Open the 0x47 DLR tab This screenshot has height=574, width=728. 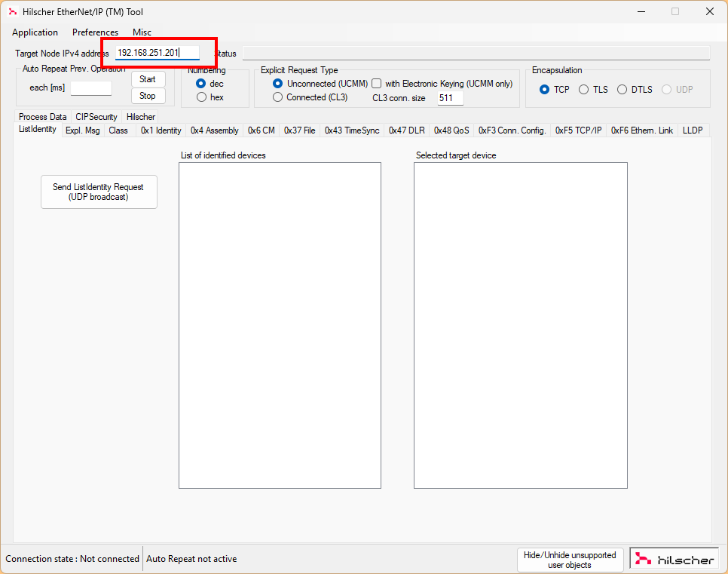407,130
